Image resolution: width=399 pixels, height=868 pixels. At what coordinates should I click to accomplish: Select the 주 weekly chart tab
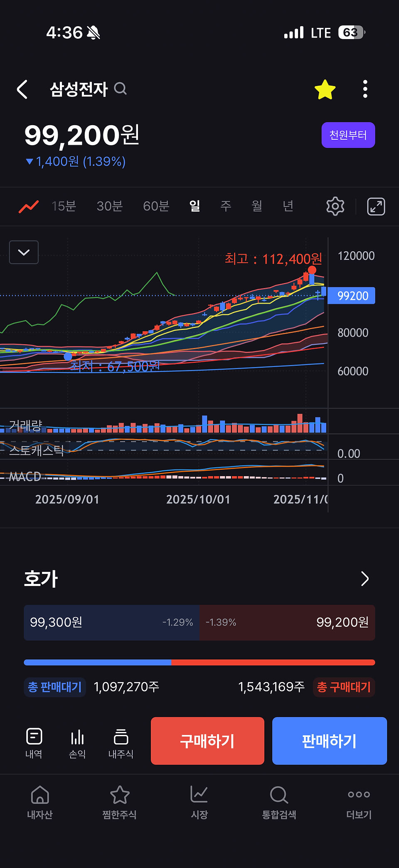pos(226,206)
